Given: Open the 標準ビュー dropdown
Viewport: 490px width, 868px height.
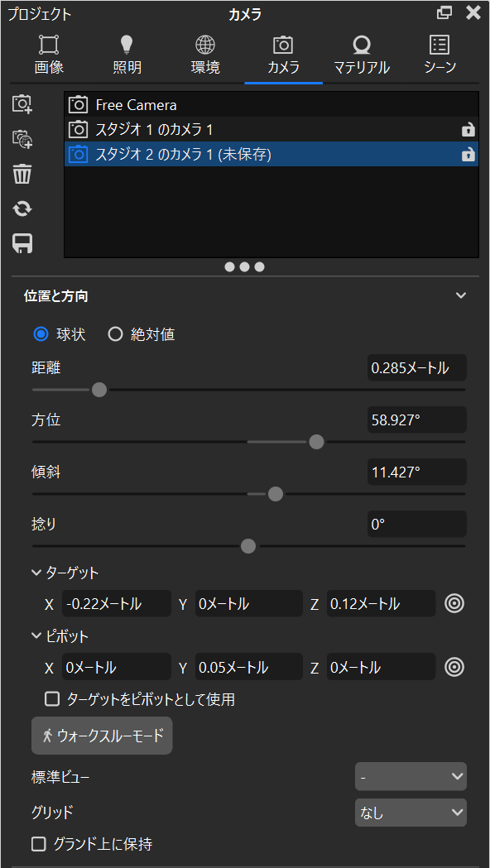Looking at the screenshot, I should pyautogui.click(x=411, y=776).
